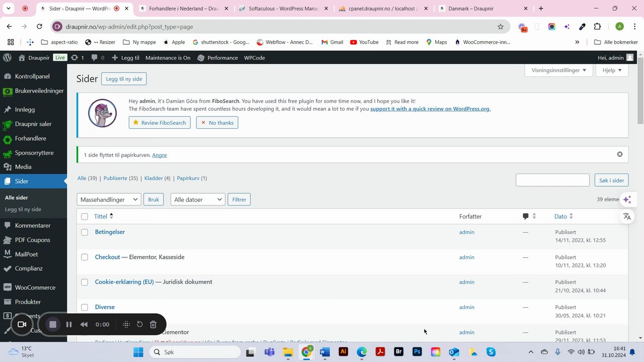Open Photoshop from taskbar
Image resolution: width=644 pixels, height=362 pixels.
(417, 352)
